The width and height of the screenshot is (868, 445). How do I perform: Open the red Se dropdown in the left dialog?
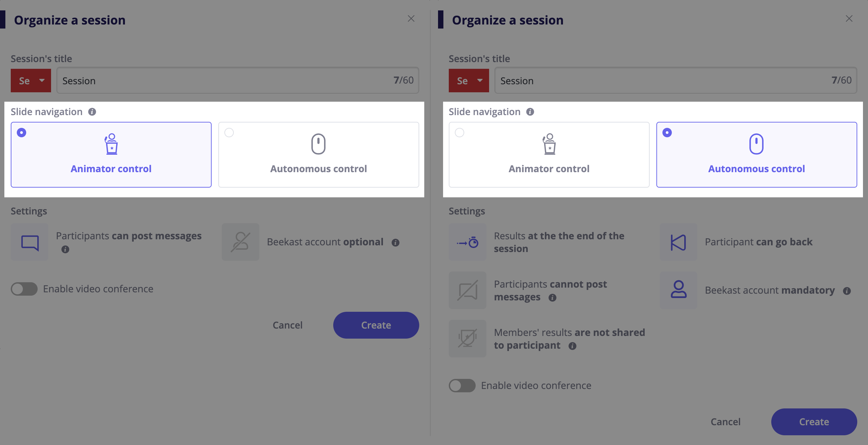(31, 81)
